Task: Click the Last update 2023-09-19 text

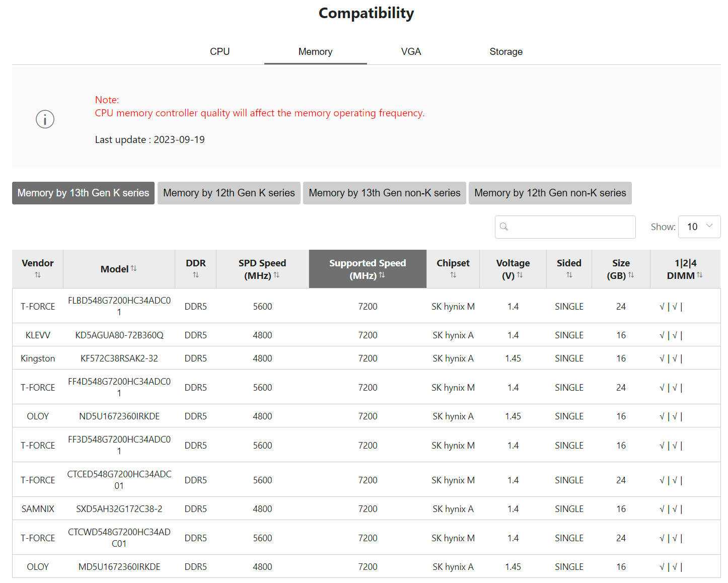Action: tap(150, 139)
